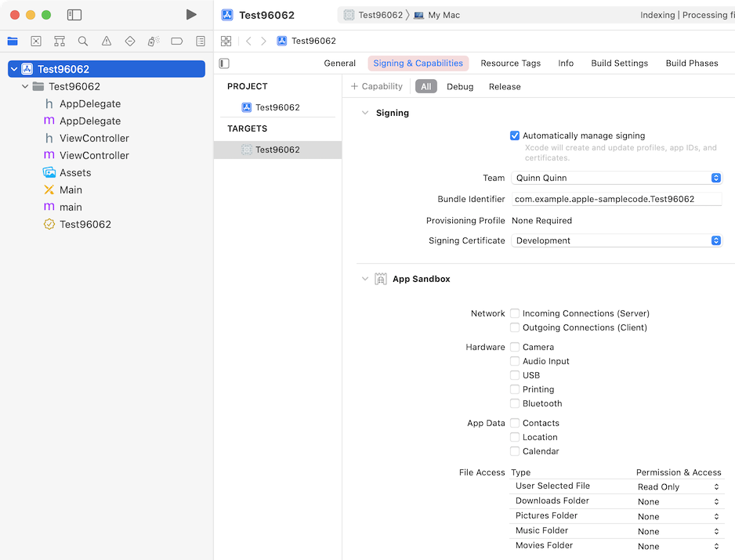This screenshot has width=735, height=560.
Task: Enable Calendar access
Action: click(515, 451)
